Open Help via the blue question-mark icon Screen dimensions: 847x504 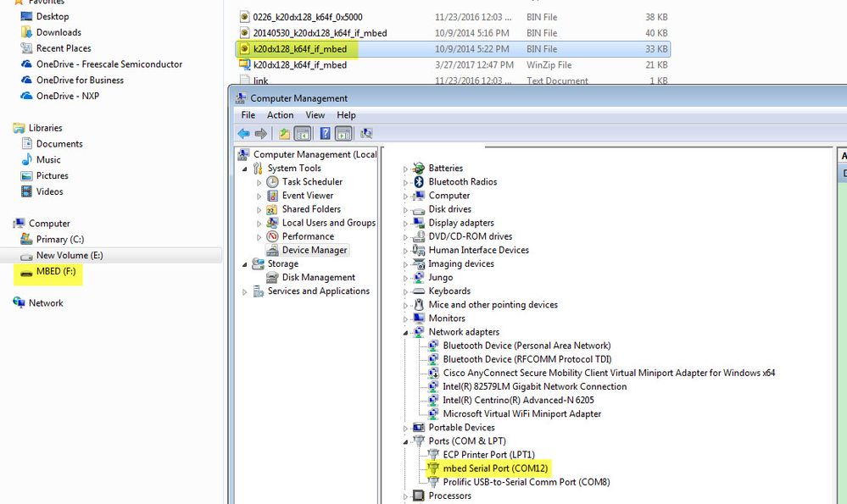coord(325,133)
